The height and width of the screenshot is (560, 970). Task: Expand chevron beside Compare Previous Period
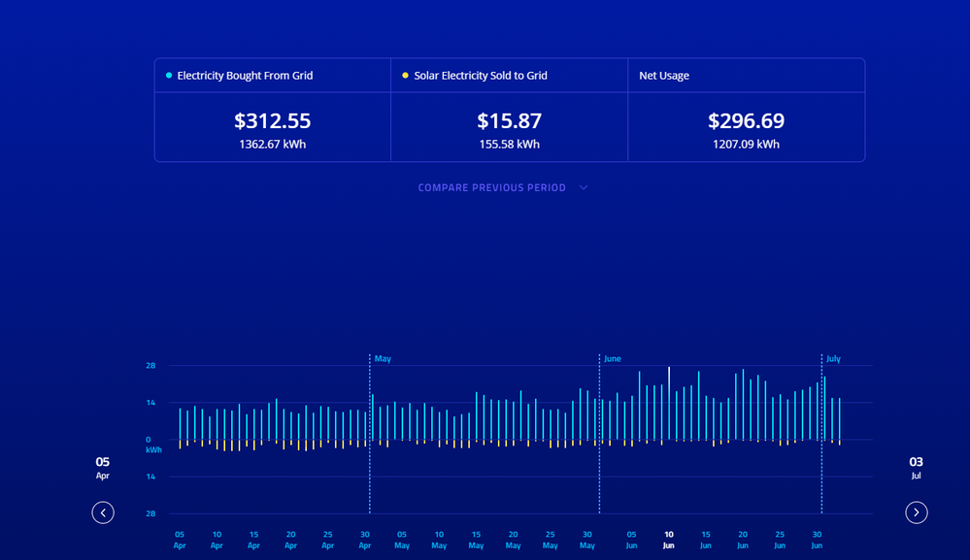pyautogui.click(x=584, y=188)
